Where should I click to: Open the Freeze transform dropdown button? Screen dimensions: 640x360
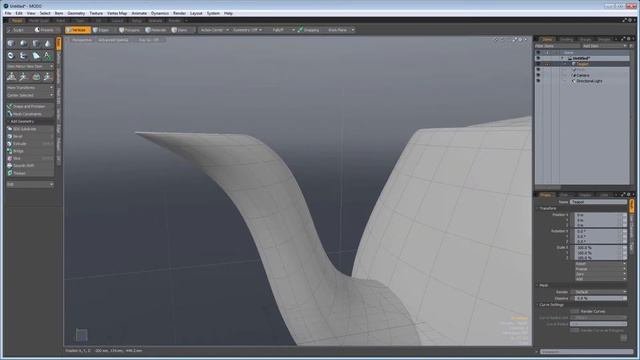click(600, 269)
